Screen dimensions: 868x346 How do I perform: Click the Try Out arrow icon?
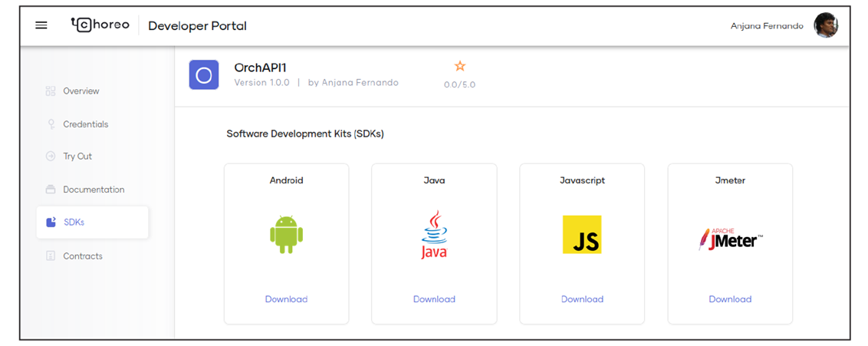(51, 156)
